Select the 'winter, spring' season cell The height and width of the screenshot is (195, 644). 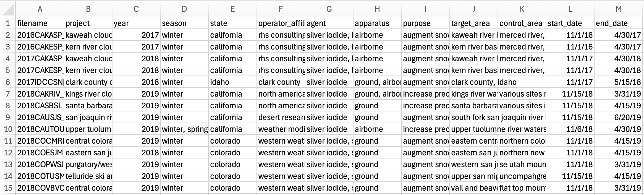pos(184,129)
